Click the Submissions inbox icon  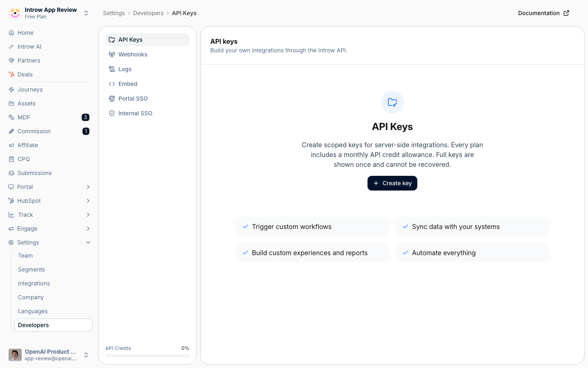[x=11, y=173]
